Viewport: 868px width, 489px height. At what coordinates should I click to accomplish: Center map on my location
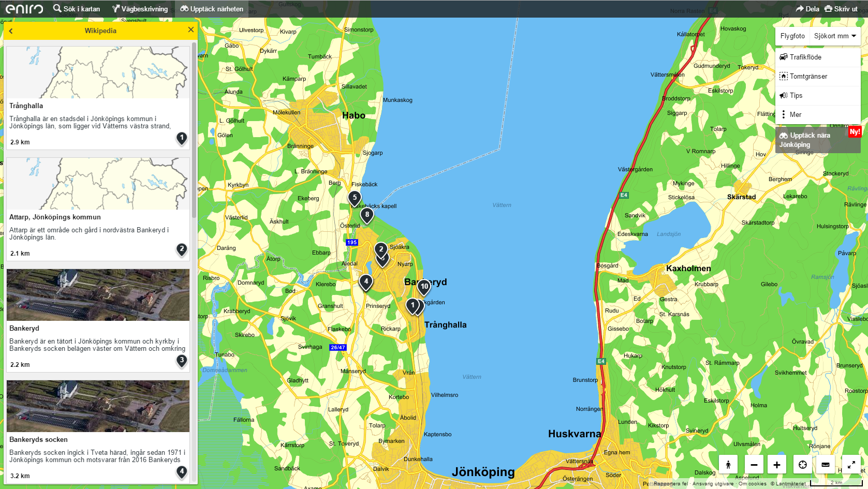[x=802, y=465]
